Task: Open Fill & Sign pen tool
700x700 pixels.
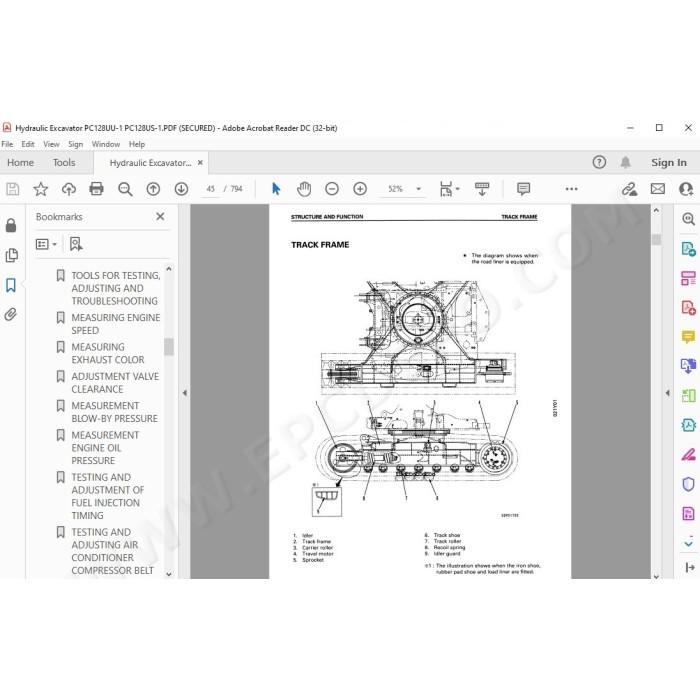Action: 688,455
